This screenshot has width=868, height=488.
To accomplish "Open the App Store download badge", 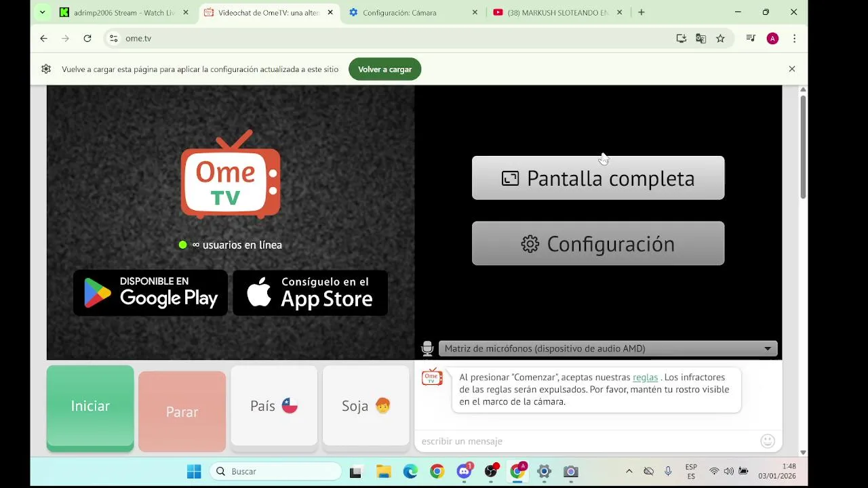I will [311, 293].
